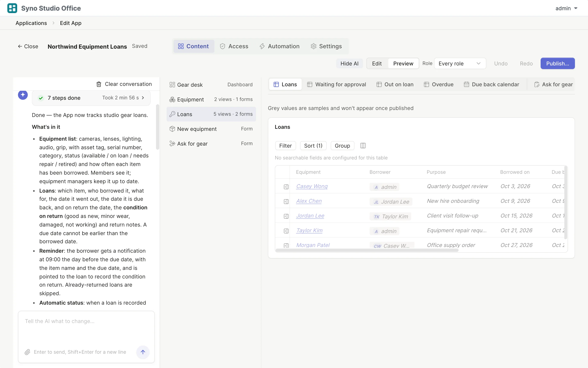Open the admin user menu
This screenshot has width=588, height=368.
coord(566,8)
